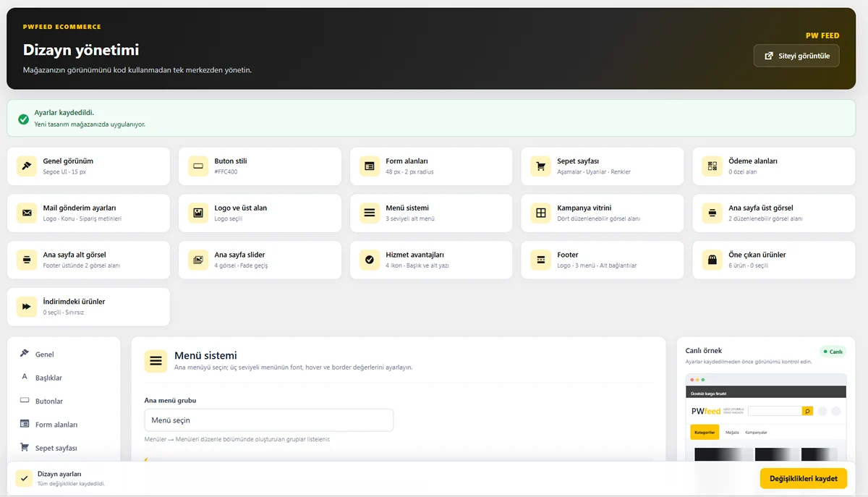Click the Kampanya vitrini grid icon
Viewport: 868px width, 497px height.
click(541, 213)
